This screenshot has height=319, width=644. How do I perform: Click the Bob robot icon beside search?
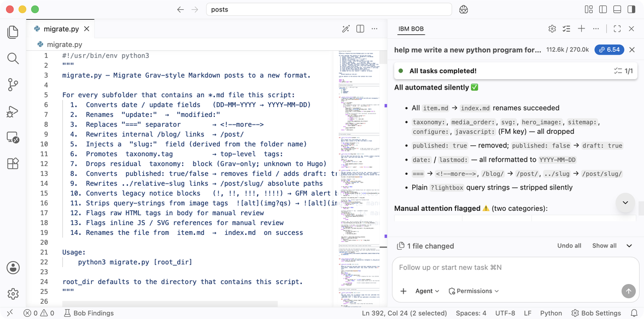coord(464,9)
